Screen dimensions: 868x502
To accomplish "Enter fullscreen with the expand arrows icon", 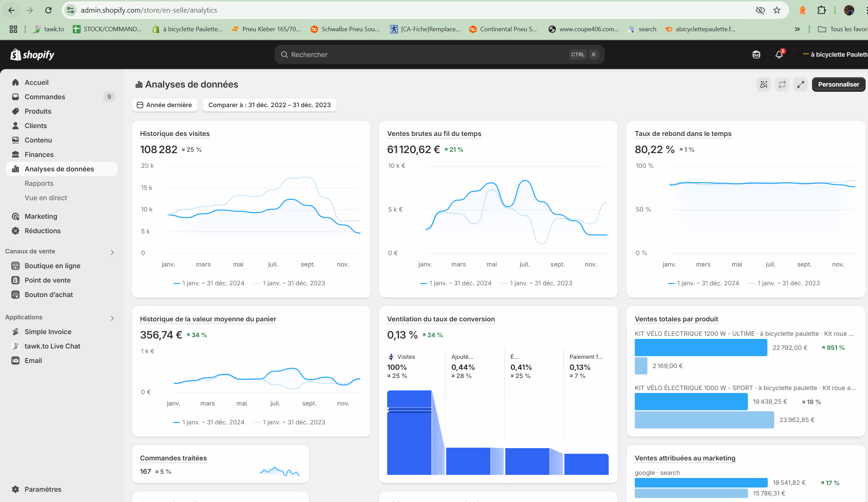I will pyautogui.click(x=800, y=84).
